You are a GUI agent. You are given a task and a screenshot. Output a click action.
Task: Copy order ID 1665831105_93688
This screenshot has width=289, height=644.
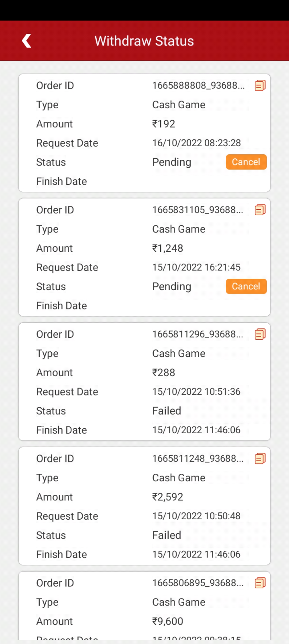point(260,210)
